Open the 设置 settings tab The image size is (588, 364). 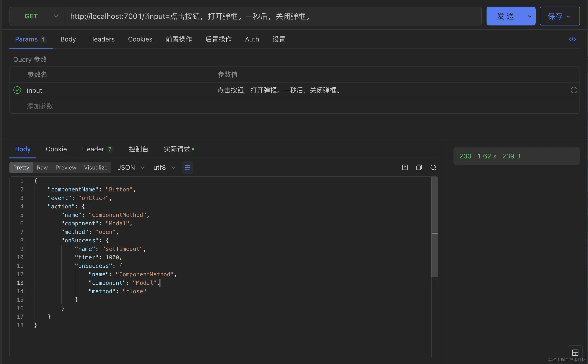point(279,39)
